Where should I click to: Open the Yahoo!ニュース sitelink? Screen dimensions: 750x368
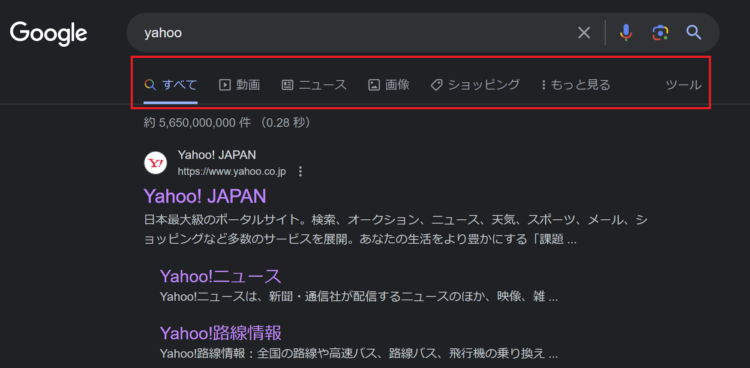tap(221, 277)
